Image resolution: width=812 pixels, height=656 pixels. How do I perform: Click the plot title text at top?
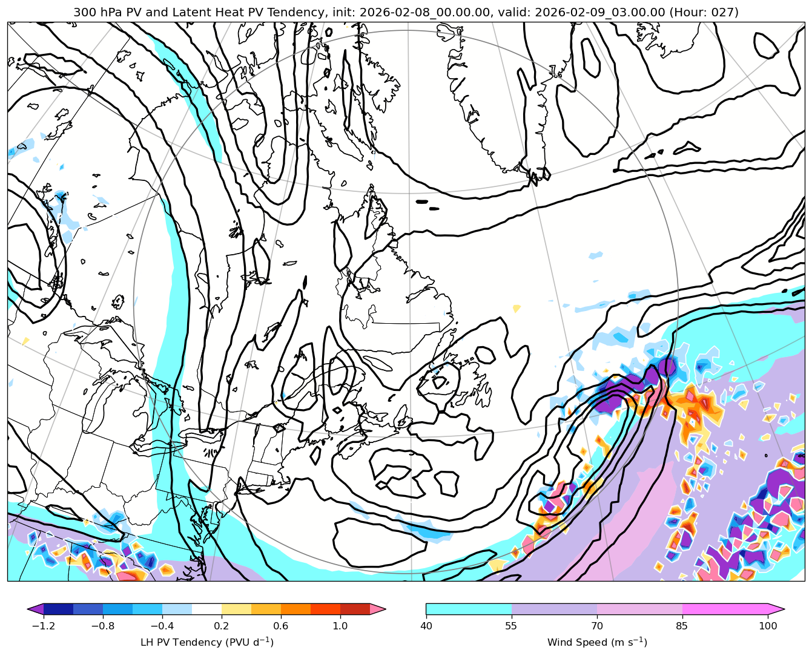tap(406, 12)
